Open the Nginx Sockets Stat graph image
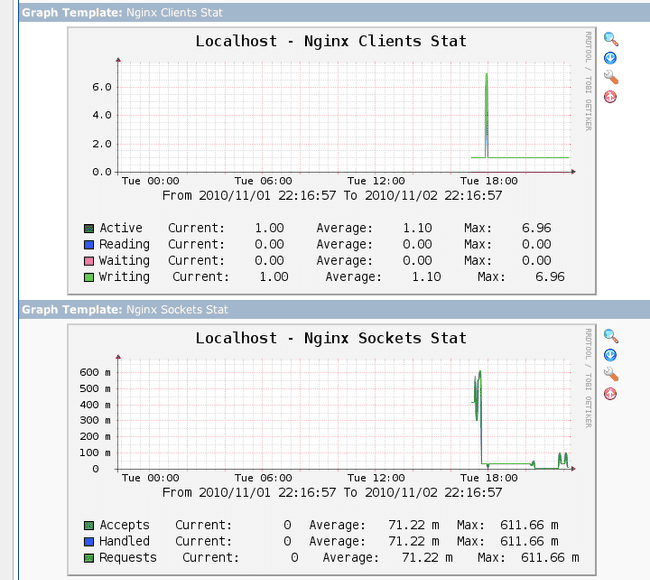This screenshot has width=650, height=580. coord(332,448)
